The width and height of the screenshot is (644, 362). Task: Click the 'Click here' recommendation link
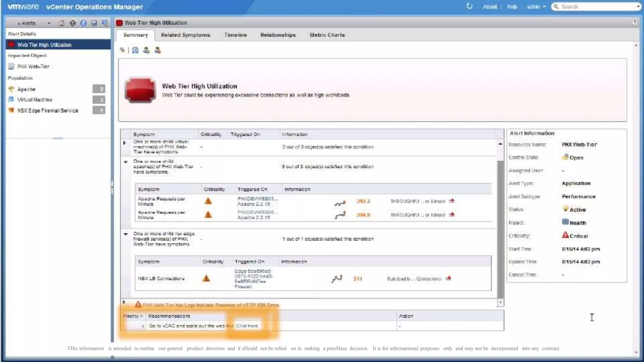click(247, 326)
